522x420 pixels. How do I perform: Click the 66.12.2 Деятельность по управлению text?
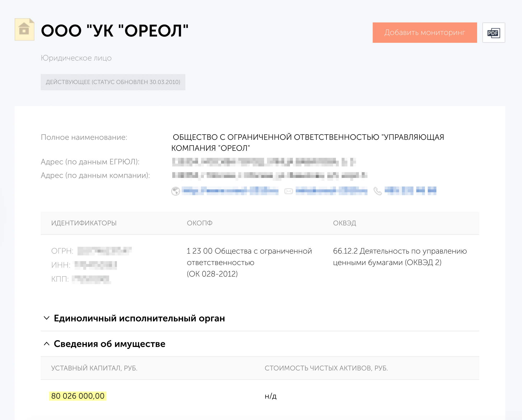point(400,256)
